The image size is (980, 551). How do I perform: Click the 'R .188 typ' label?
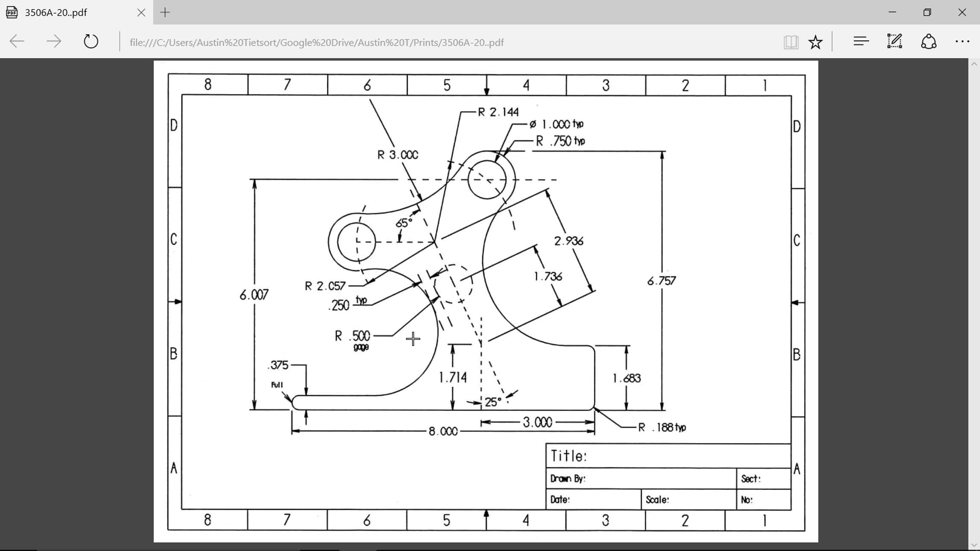tap(662, 428)
